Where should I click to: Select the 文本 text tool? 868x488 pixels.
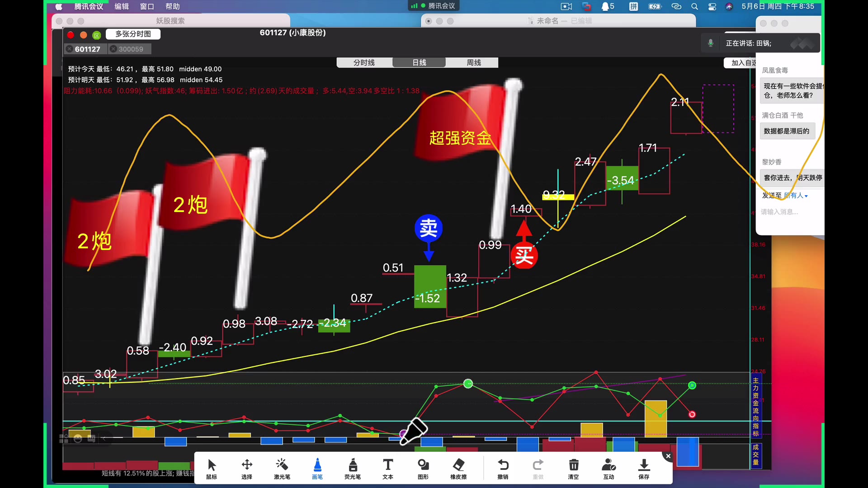388,469
